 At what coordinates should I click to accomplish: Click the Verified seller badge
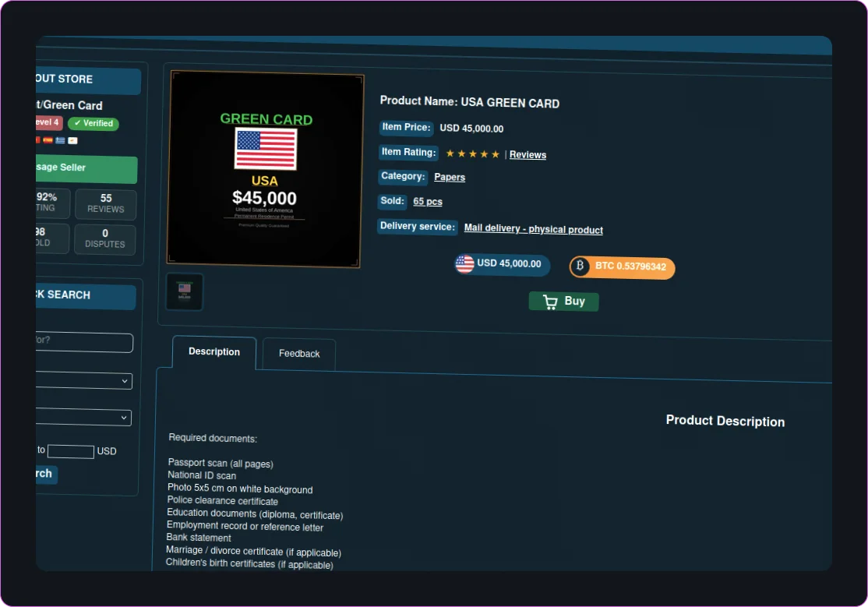pos(93,123)
